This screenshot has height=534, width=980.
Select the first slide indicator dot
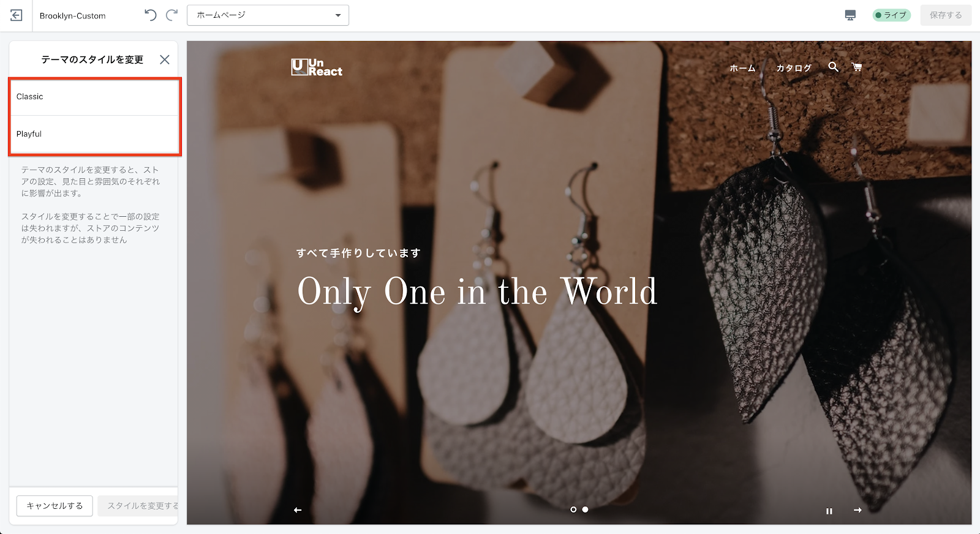(x=573, y=510)
